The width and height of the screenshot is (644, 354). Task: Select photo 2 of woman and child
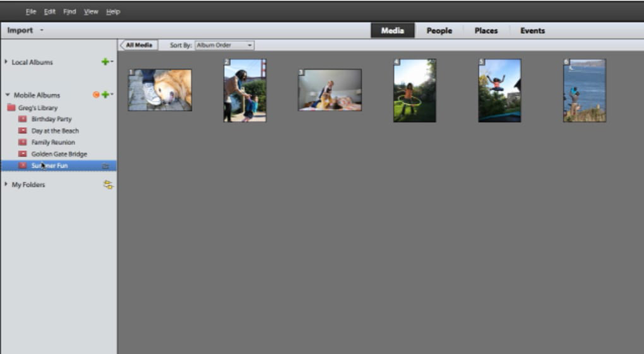(245, 90)
